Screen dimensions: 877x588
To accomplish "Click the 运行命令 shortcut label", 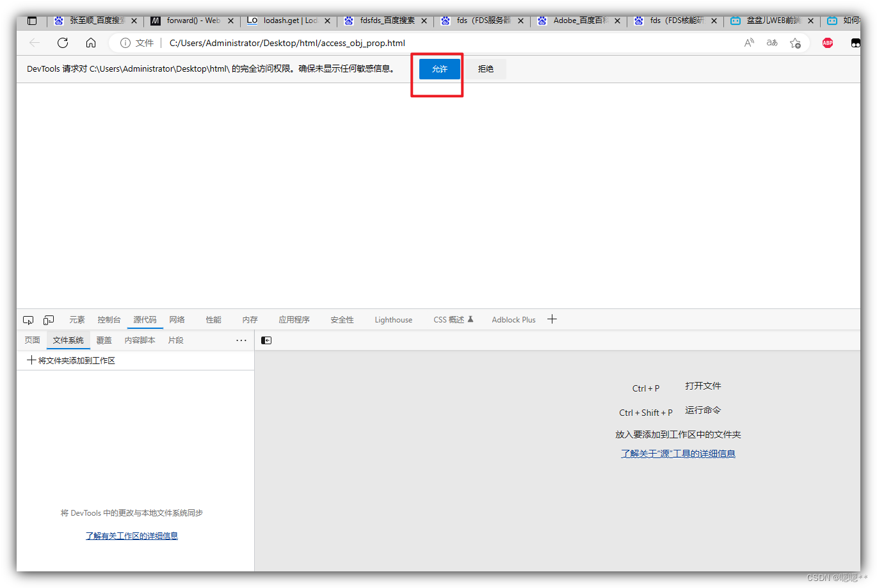I will click(703, 410).
